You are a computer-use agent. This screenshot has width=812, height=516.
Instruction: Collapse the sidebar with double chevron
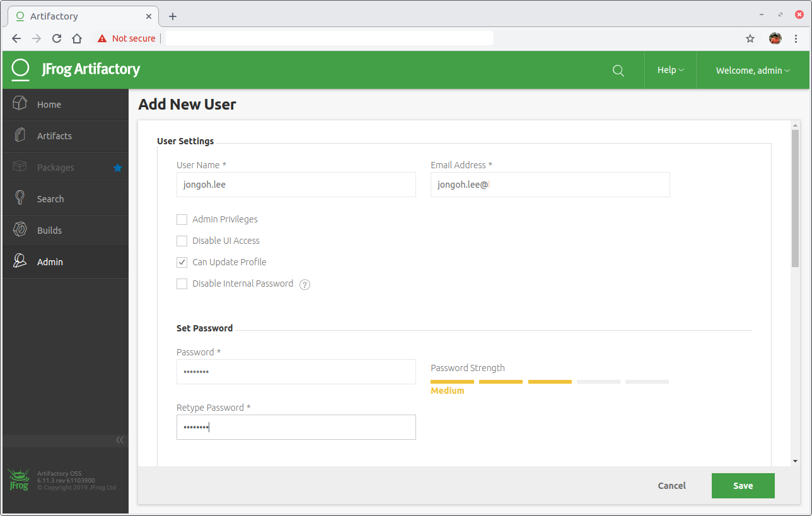(x=120, y=440)
